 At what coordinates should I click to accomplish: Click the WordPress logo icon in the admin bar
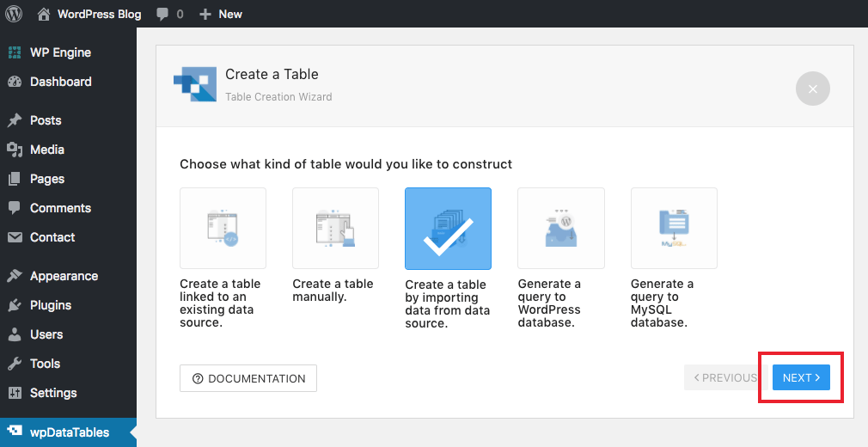coord(13,14)
